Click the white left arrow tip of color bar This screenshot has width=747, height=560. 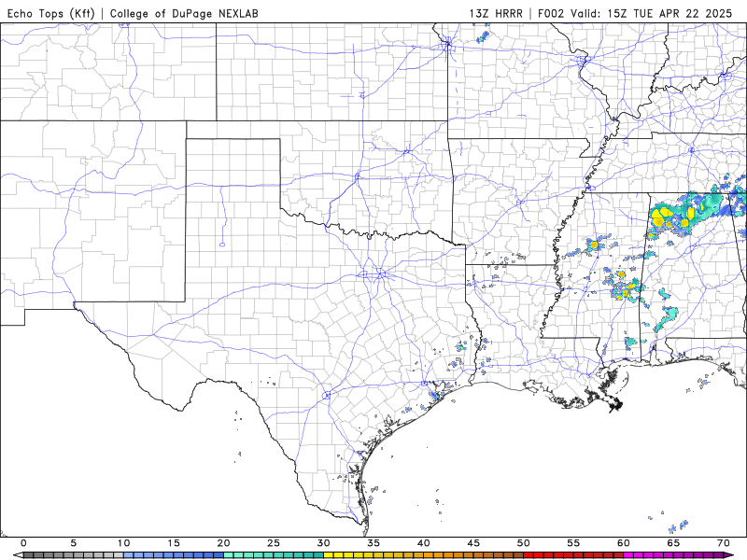click(x=18, y=555)
